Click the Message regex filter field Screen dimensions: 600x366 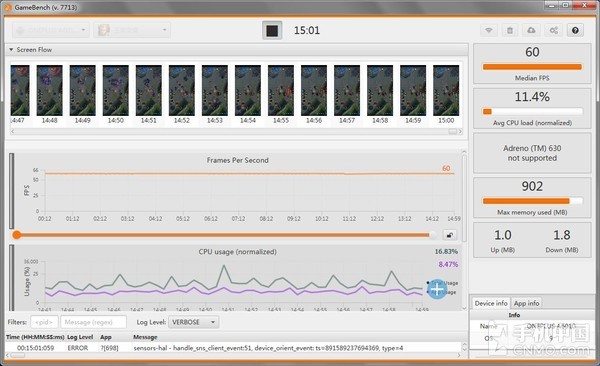pyautogui.click(x=93, y=322)
